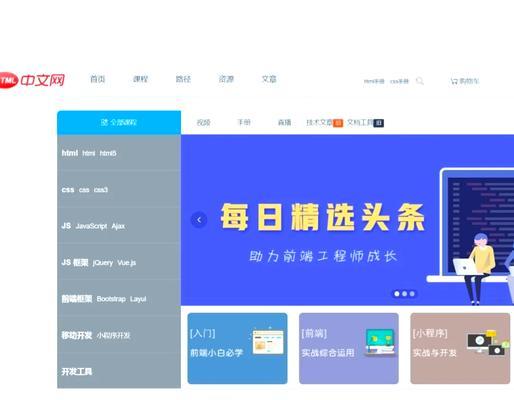Switch to the 手册 tab
The height and width of the screenshot is (400, 514).
coord(244,122)
